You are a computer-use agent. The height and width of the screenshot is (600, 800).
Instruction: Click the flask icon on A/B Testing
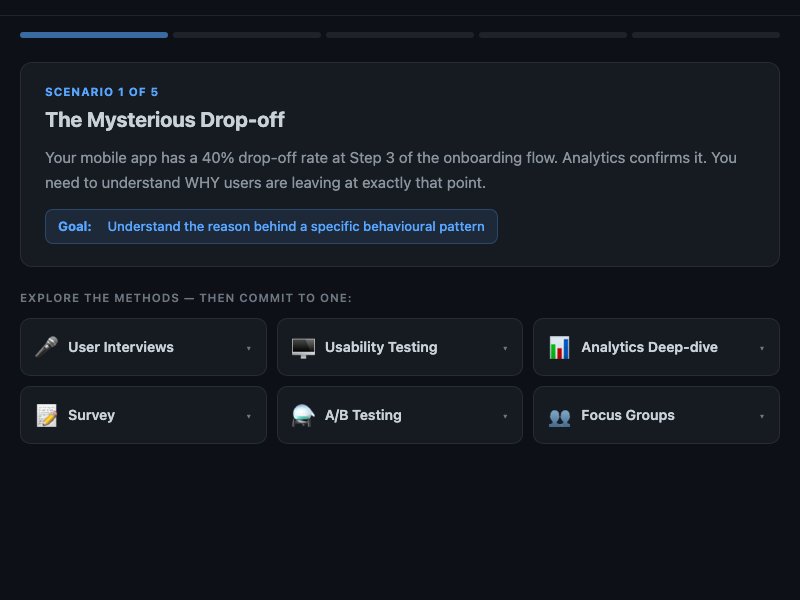(x=303, y=415)
